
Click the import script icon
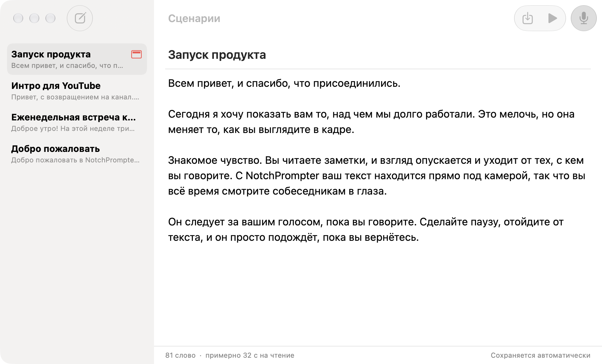click(x=527, y=18)
